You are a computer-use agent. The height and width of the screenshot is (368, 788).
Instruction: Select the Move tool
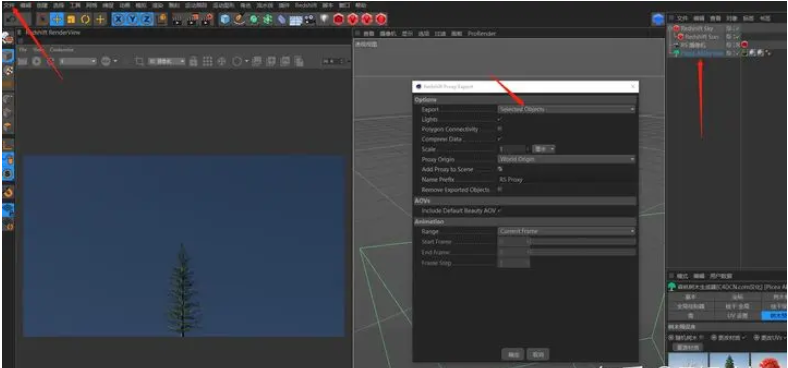pos(57,19)
